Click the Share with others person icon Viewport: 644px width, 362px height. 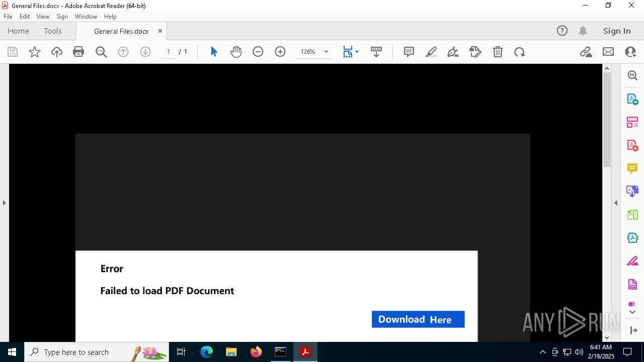point(630,52)
